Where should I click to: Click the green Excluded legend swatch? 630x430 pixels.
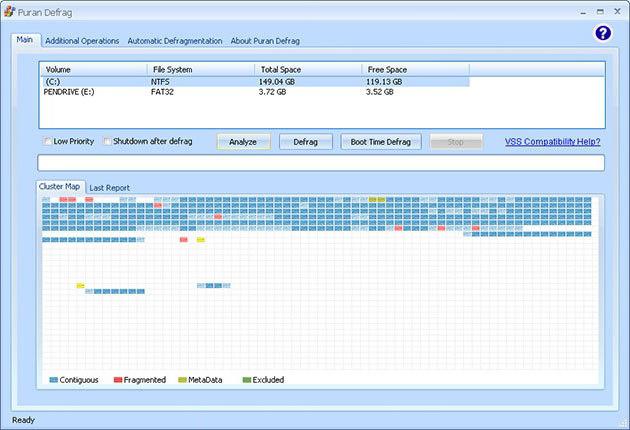(247, 380)
